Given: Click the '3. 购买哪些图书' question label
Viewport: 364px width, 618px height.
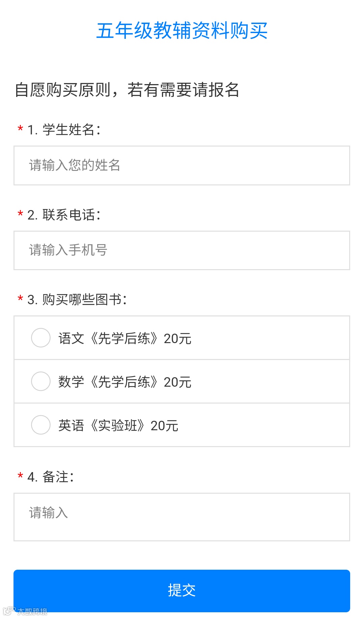Looking at the screenshot, I should pos(77,300).
